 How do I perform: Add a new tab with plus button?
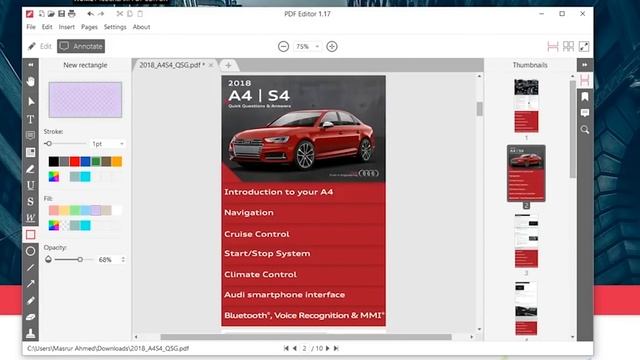coord(228,65)
